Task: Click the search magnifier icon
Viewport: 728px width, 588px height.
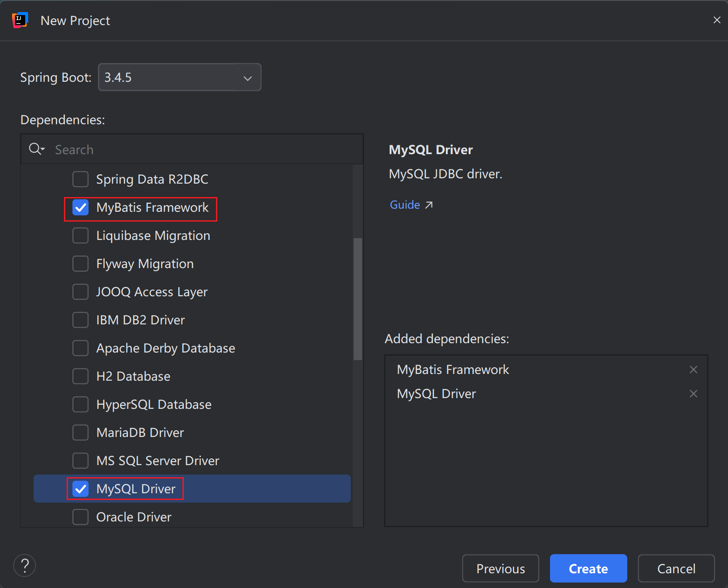Action: pyautogui.click(x=36, y=149)
